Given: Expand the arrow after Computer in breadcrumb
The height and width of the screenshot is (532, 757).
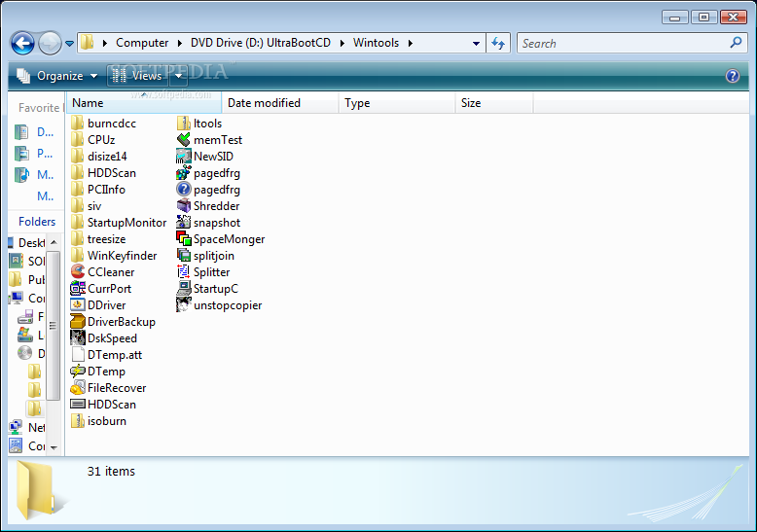Looking at the screenshot, I should click(180, 43).
